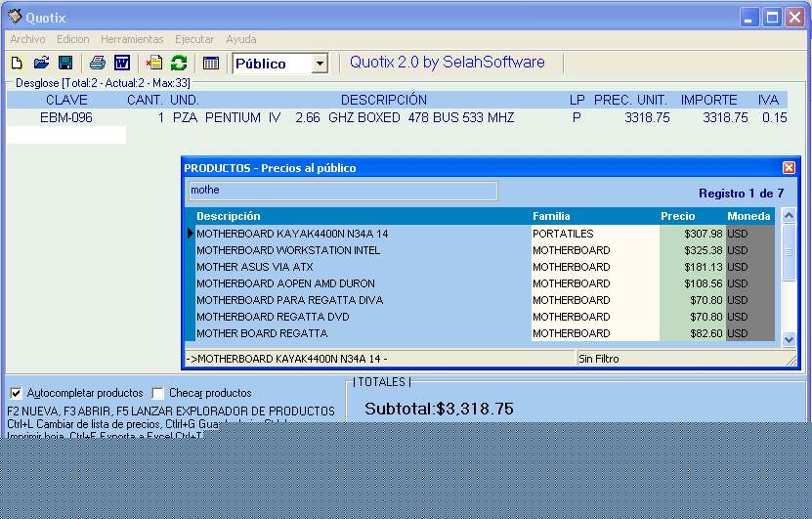
Task: Click the EBM-096 clave cell
Action: [x=66, y=117]
